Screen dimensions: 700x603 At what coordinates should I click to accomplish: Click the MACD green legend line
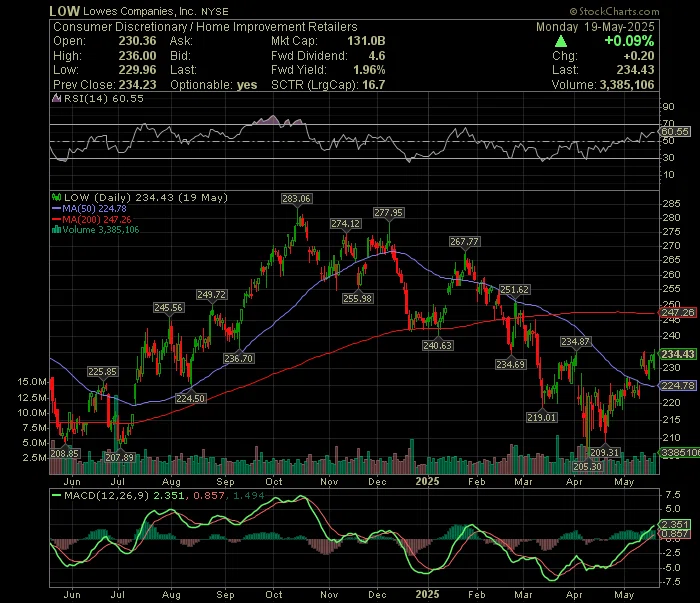pos(56,495)
